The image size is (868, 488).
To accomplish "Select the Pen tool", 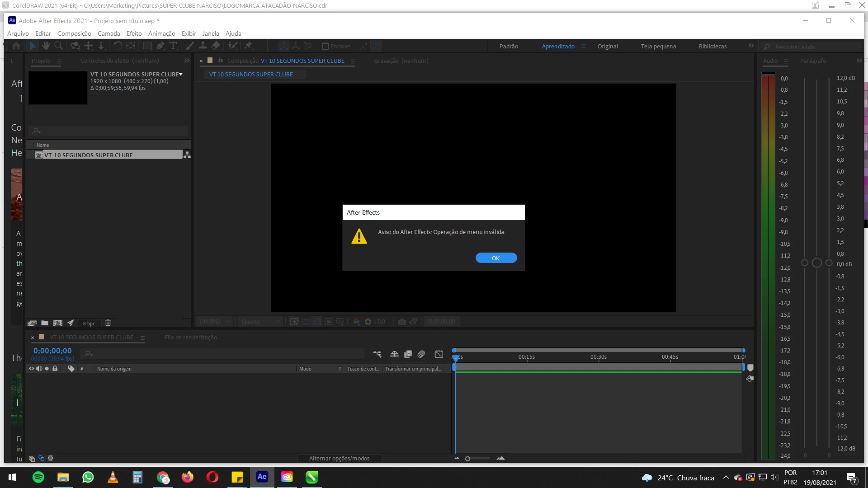I will point(160,46).
